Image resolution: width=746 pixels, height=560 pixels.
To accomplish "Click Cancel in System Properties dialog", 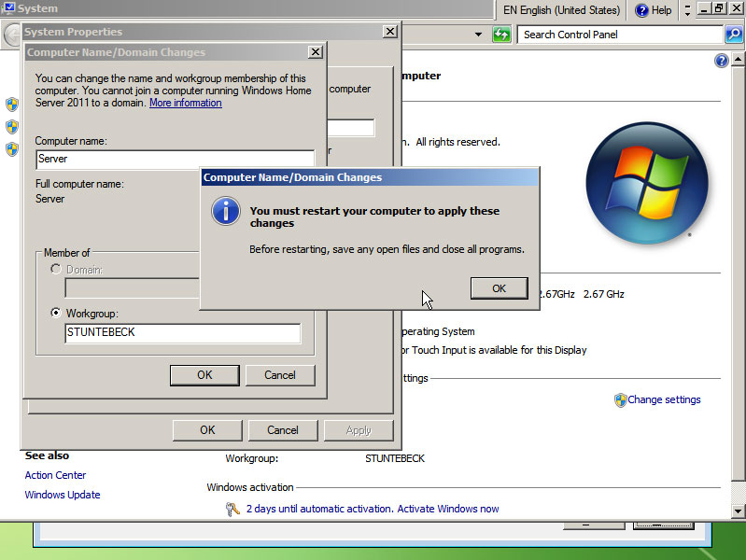I will [283, 430].
